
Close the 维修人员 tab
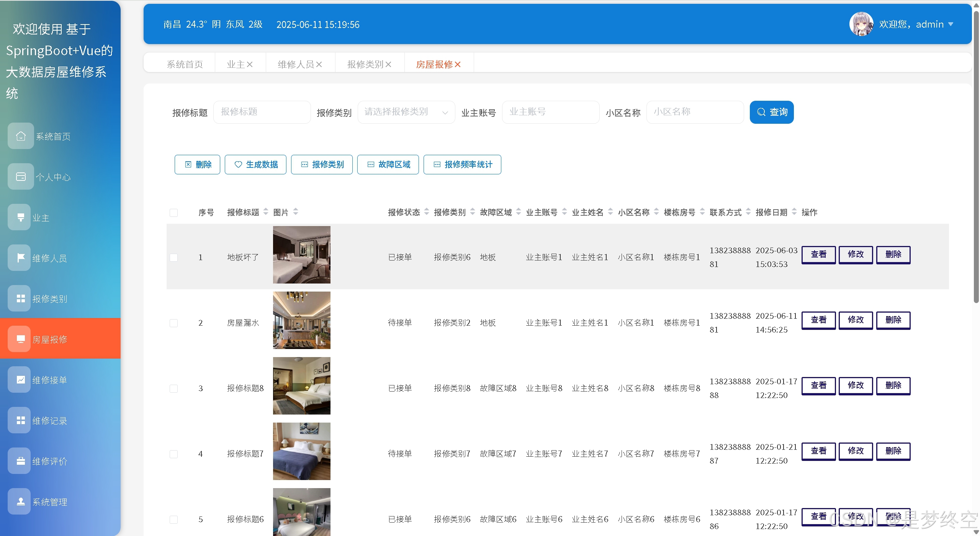coord(319,64)
